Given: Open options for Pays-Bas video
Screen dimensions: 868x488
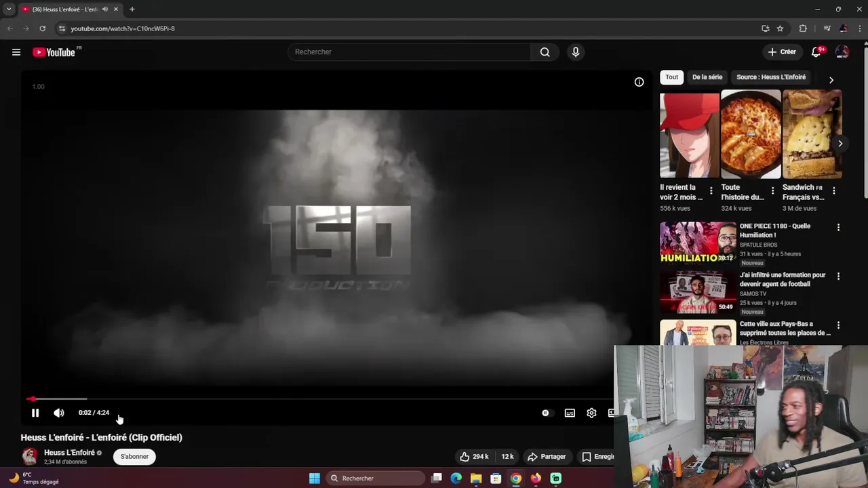Looking at the screenshot, I should coord(838,325).
